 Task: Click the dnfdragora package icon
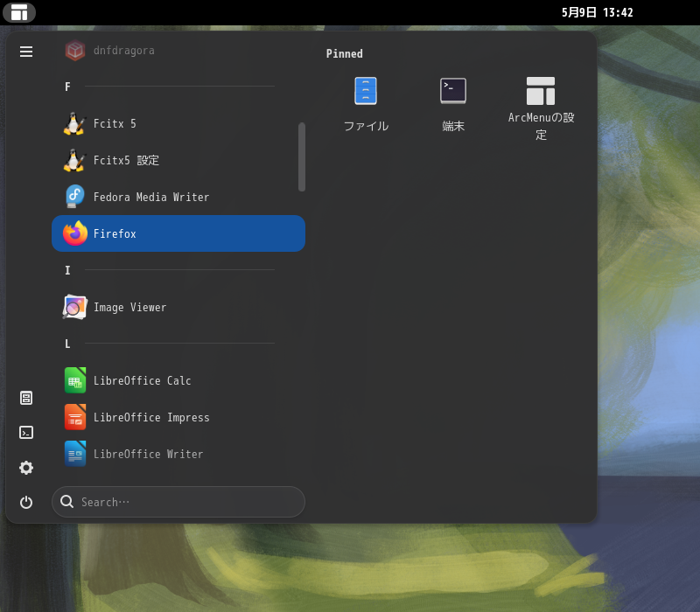(75, 51)
